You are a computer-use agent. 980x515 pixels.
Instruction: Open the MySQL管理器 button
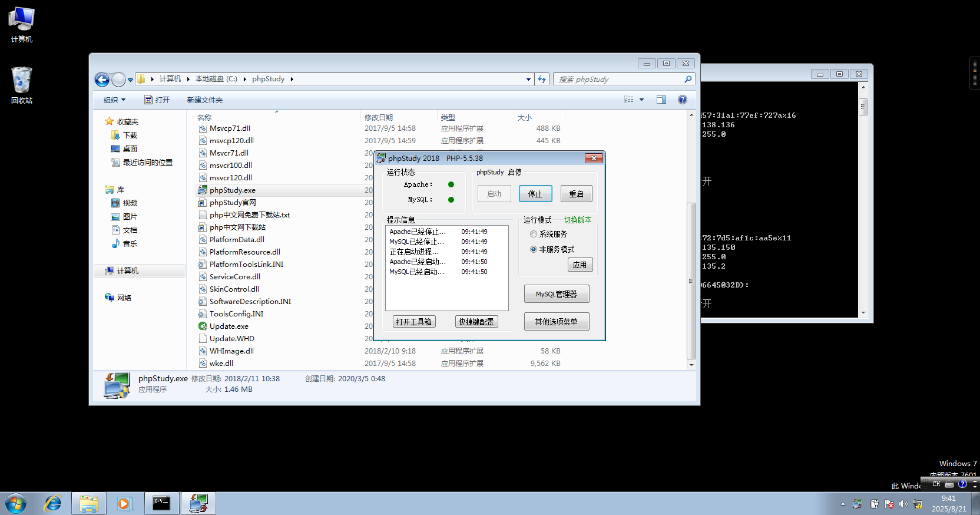click(557, 294)
